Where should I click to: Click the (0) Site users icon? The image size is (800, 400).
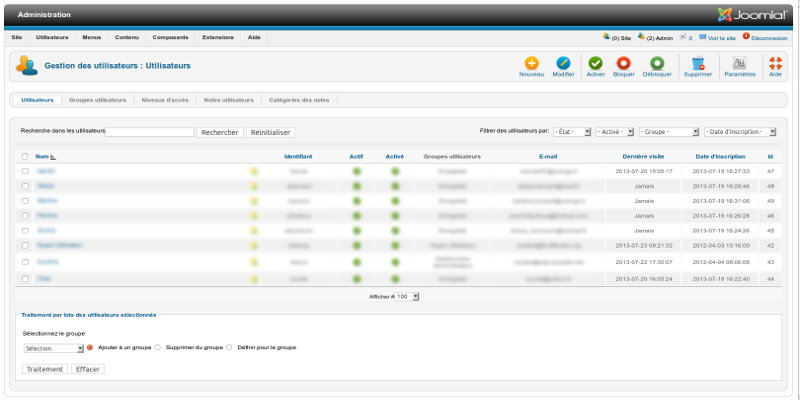coord(606,36)
